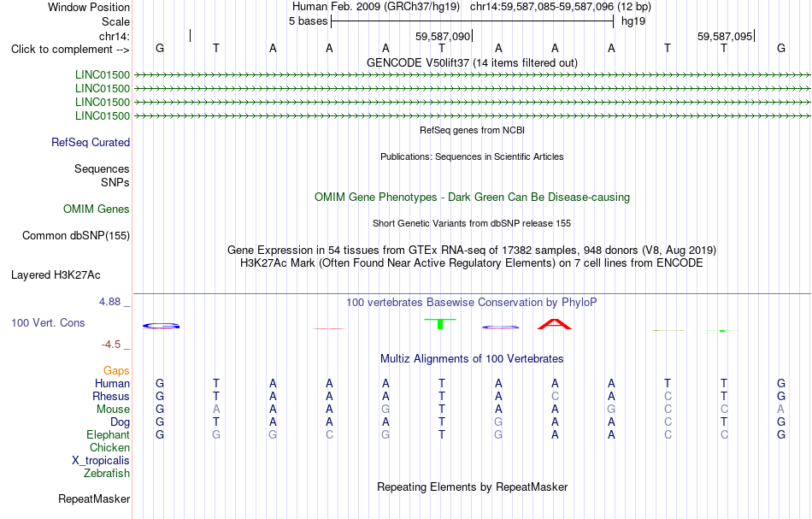Click the 5 bases scale bar line
Screen dimensions: 812x519
473,21
